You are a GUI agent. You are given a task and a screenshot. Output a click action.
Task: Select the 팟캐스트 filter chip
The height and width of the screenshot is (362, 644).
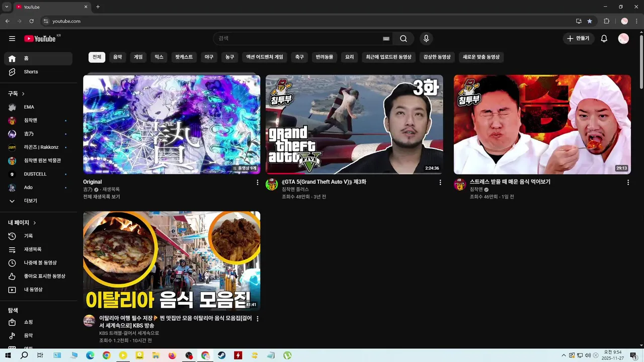pyautogui.click(x=184, y=57)
